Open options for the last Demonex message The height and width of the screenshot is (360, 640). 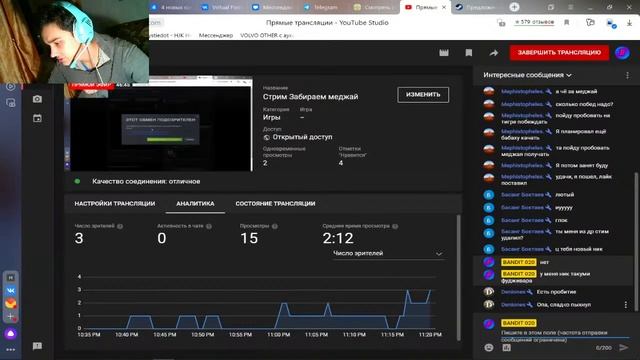click(x=626, y=304)
